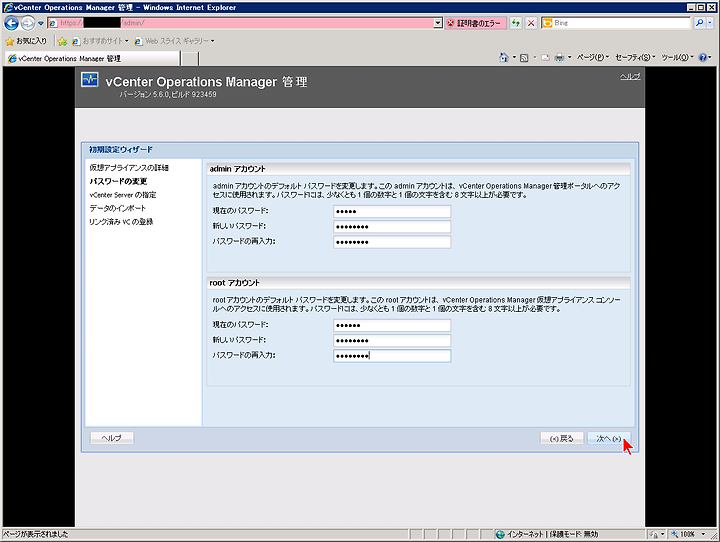Viewport: 720px width, 542px height.
Task: Select wizard step データのインポート
Action: (x=117, y=208)
